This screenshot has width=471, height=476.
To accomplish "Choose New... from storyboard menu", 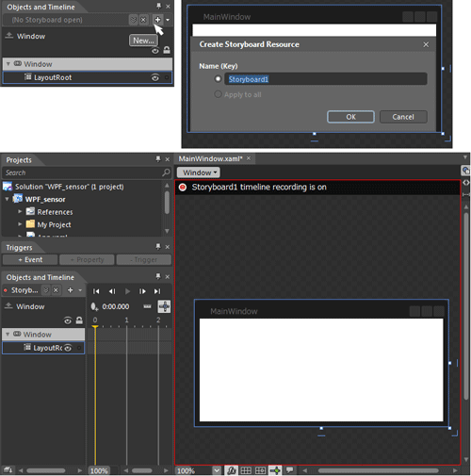I will [x=143, y=41].
